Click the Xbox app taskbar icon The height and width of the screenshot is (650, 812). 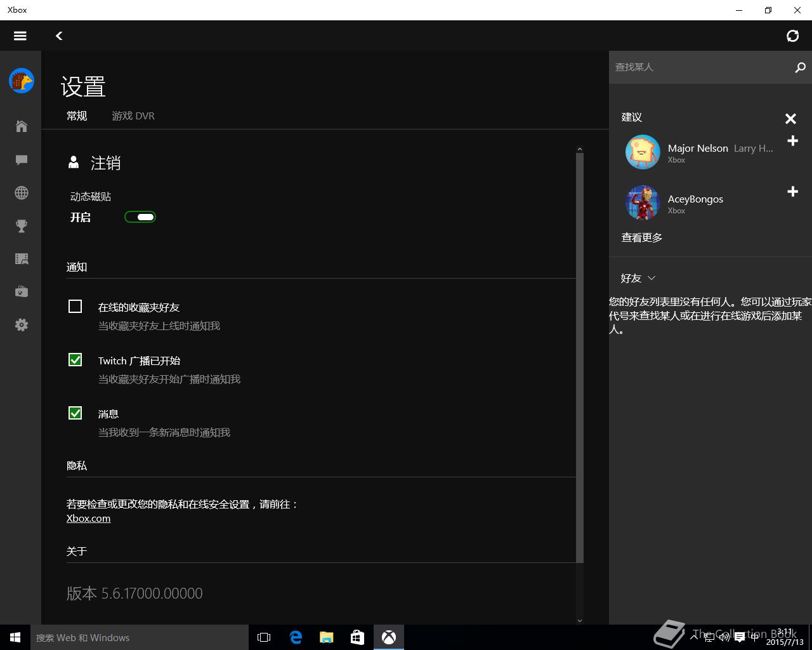(389, 637)
